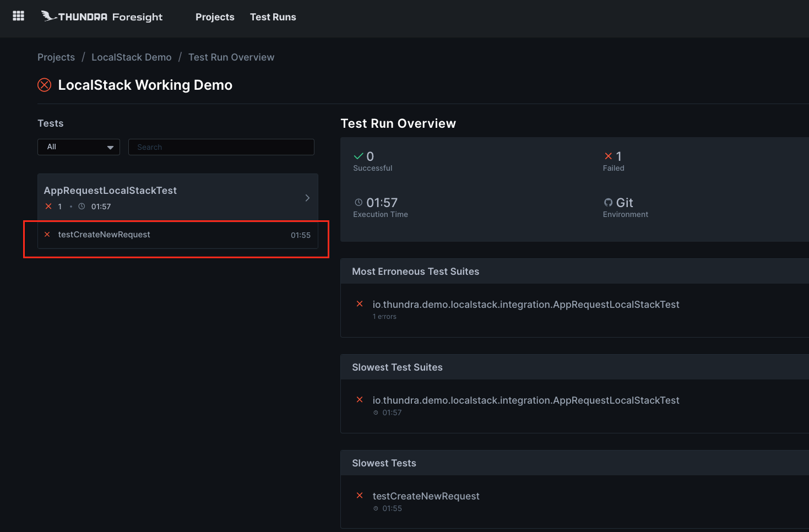Click the red X Failed count icon

pyautogui.click(x=608, y=156)
